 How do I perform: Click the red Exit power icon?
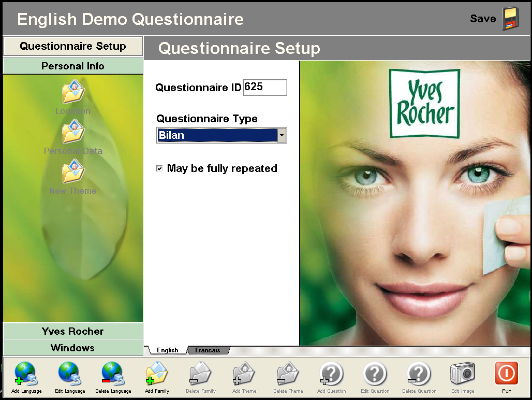click(x=506, y=373)
